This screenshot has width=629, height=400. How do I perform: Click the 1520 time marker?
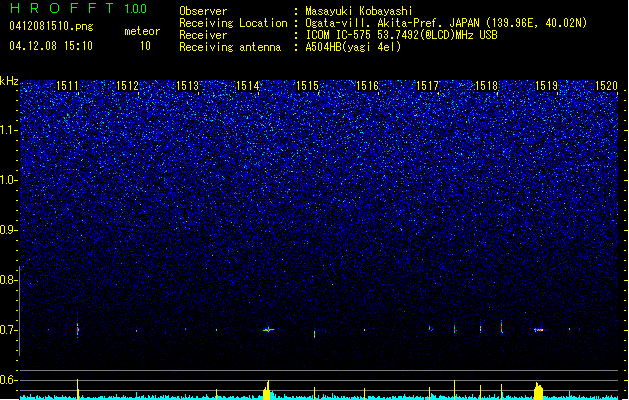(606, 85)
